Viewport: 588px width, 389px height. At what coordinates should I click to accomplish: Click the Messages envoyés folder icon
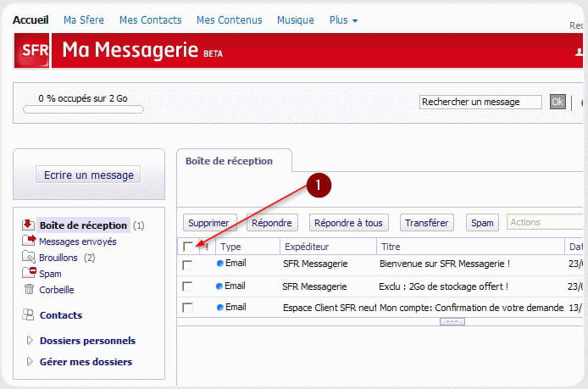29,241
